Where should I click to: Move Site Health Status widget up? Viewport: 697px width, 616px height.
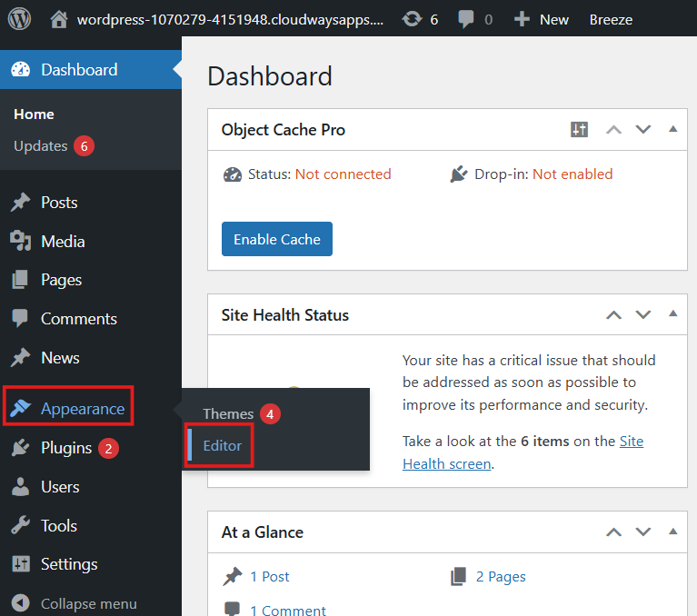[x=614, y=315]
